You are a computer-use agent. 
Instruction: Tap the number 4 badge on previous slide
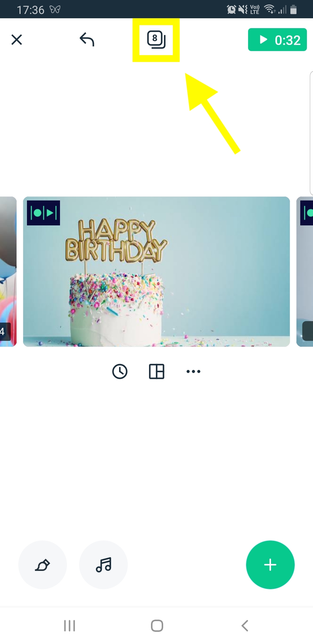coord(5,332)
